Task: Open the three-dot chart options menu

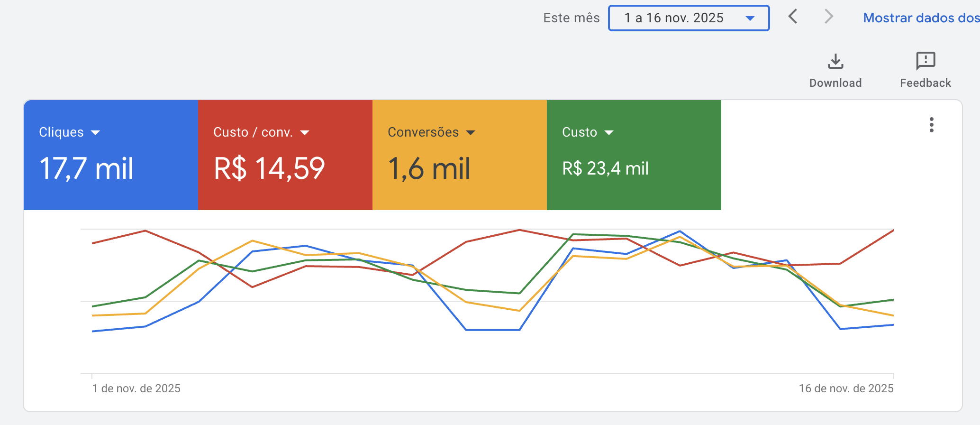Action: (931, 125)
